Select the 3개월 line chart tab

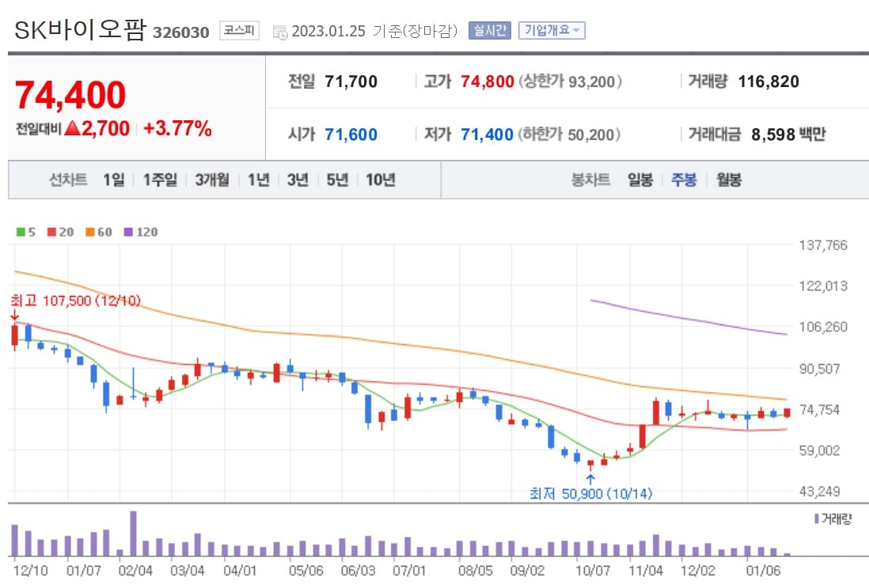(x=212, y=180)
